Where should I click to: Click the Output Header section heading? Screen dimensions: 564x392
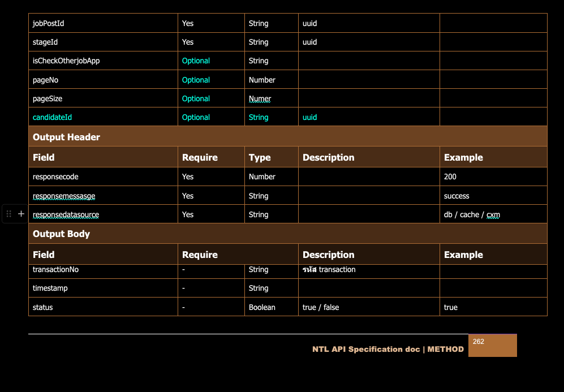[66, 137]
